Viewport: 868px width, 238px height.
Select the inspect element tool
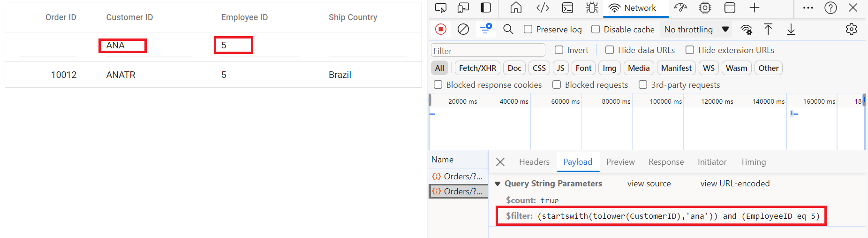(440, 8)
